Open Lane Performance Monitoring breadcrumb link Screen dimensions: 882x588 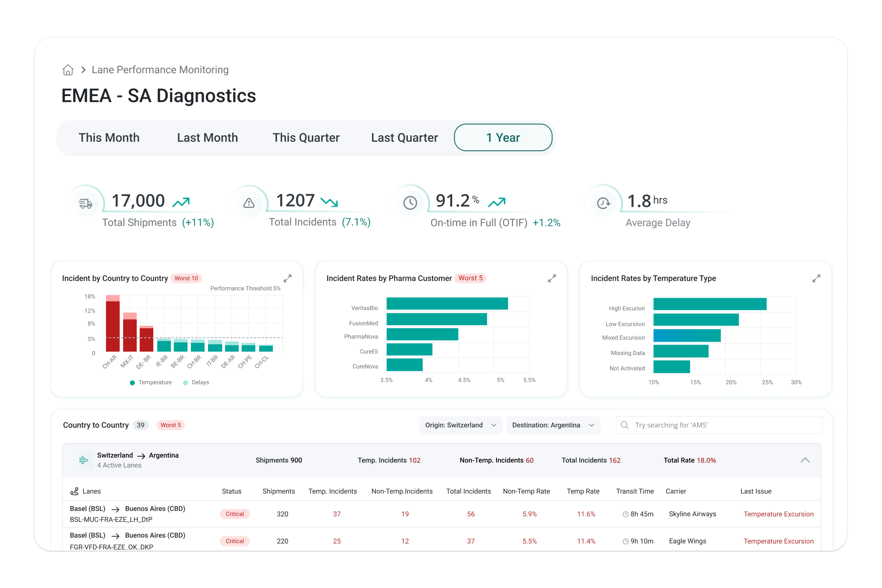point(160,70)
